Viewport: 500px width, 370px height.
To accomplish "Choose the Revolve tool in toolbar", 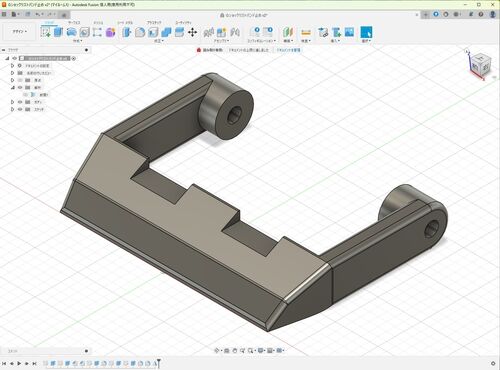I will click(71, 32).
